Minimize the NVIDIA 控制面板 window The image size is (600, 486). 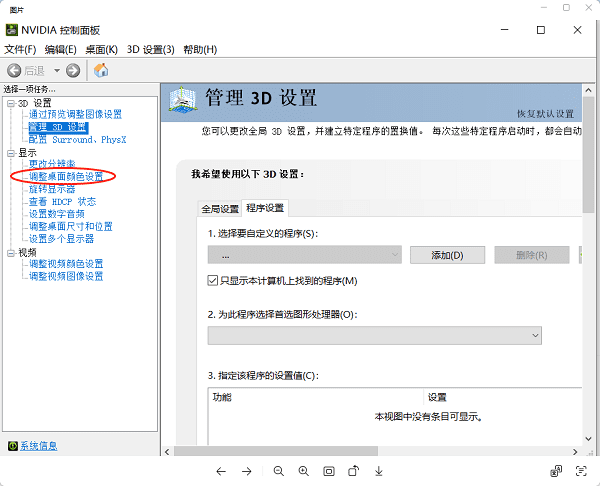(505, 30)
